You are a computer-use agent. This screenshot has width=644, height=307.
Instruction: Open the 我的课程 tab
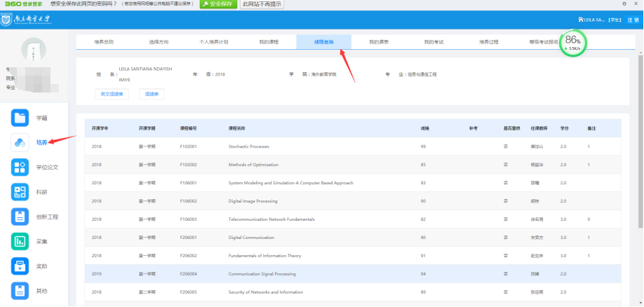[269, 42]
